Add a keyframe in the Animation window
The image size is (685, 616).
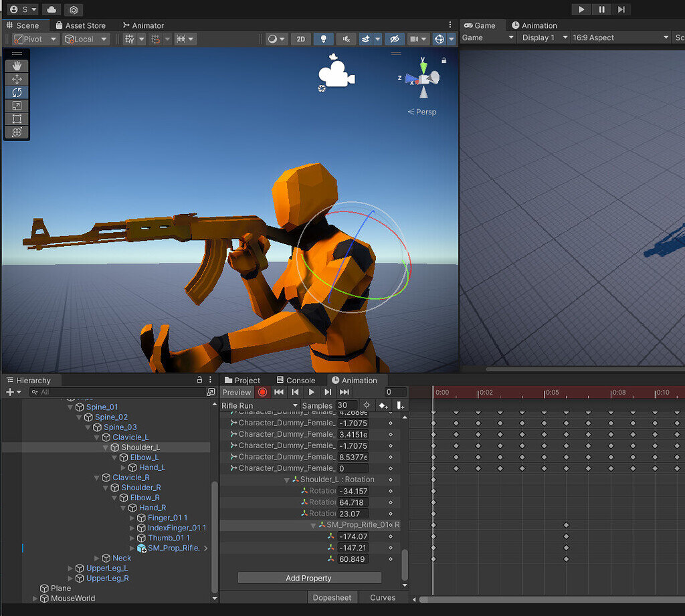click(x=383, y=405)
